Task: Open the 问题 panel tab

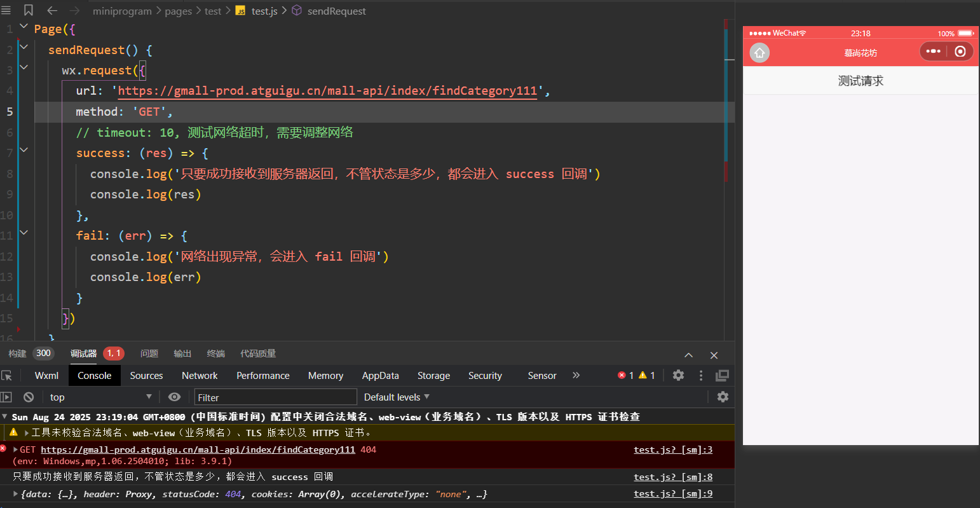Action: [149, 354]
